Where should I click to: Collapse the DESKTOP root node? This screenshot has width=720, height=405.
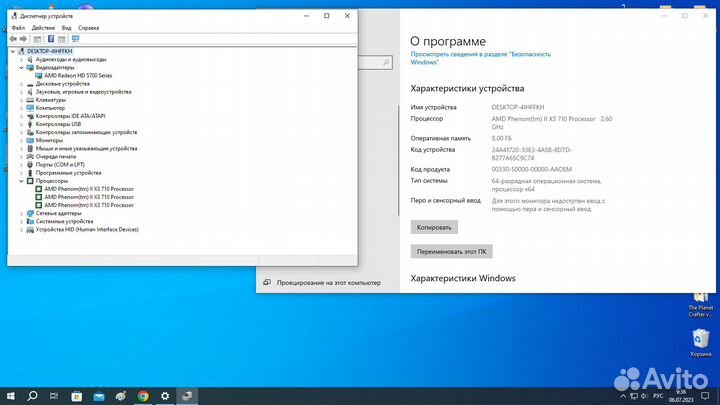click(13, 51)
